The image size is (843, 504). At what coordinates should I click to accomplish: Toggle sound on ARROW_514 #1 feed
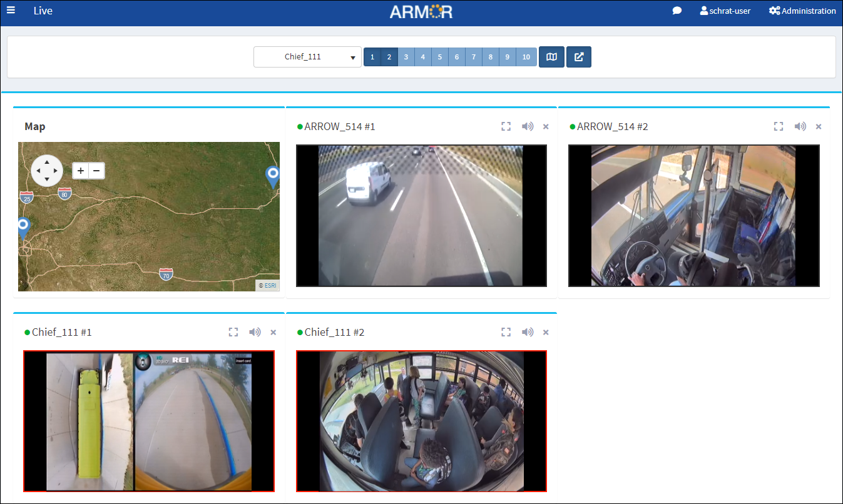point(527,126)
